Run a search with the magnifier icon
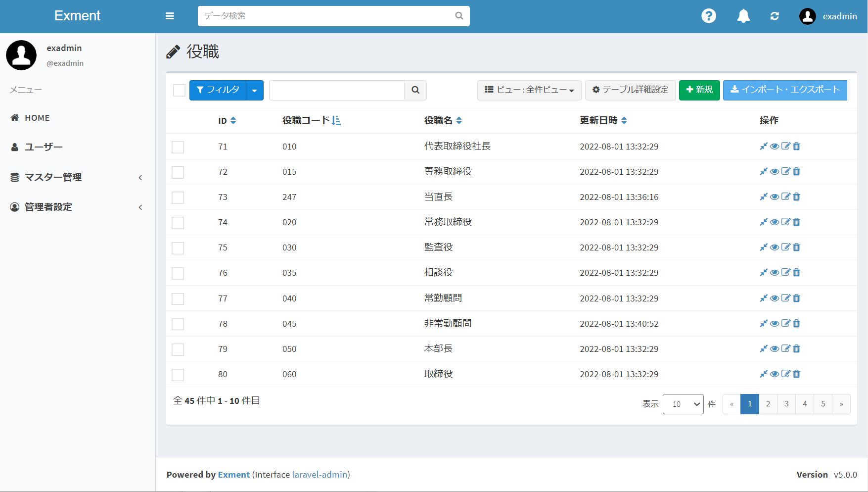868x492 pixels. (415, 90)
